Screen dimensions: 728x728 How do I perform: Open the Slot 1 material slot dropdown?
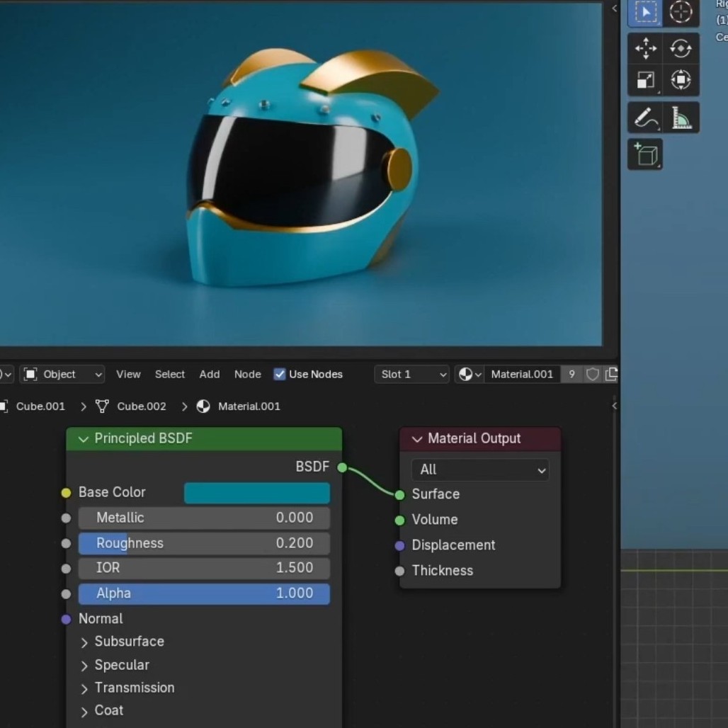point(411,374)
